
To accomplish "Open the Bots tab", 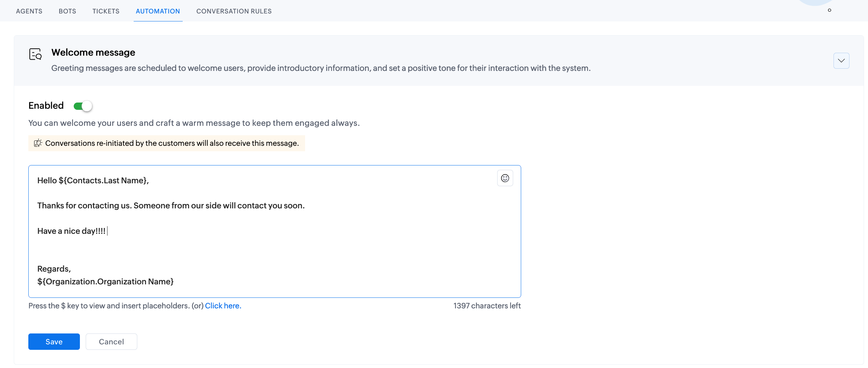I will 68,11.
